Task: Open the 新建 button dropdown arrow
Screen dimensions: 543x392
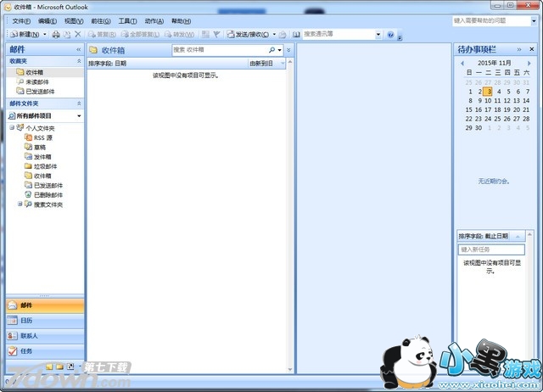Action: [x=45, y=34]
